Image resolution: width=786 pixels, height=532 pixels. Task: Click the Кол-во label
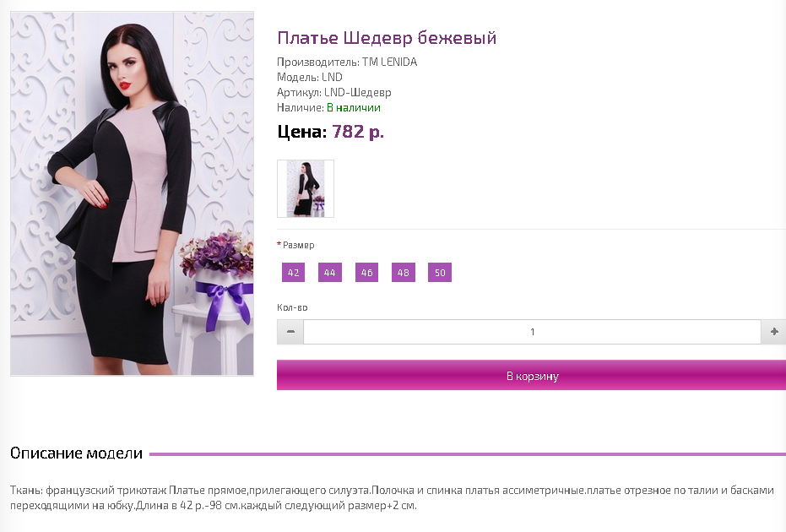(x=292, y=307)
